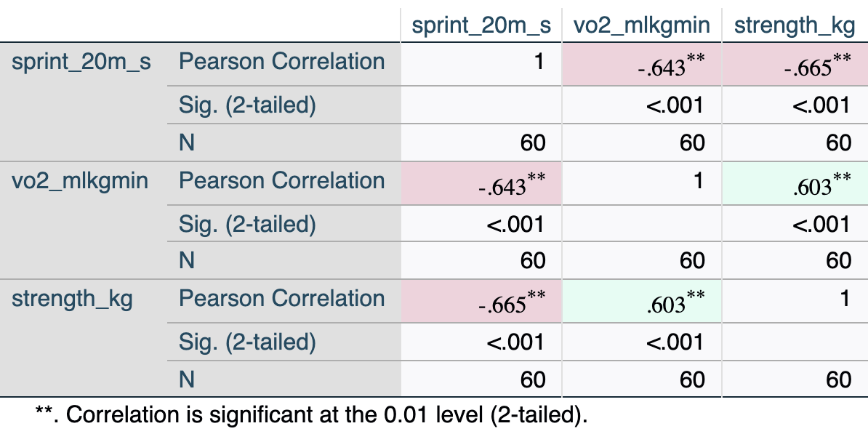The height and width of the screenshot is (434, 868).
Task: Click the sprint_20m_s diagonal value 1
Action: coord(539,62)
